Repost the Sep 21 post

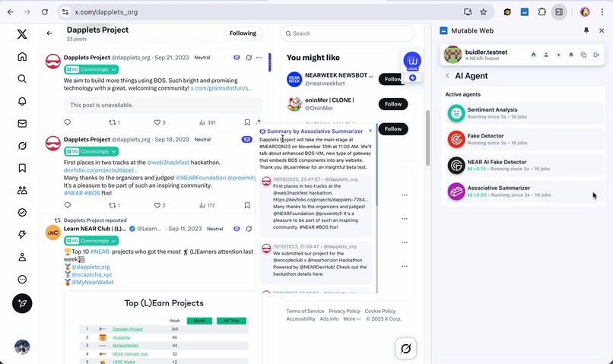coord(114,122)
